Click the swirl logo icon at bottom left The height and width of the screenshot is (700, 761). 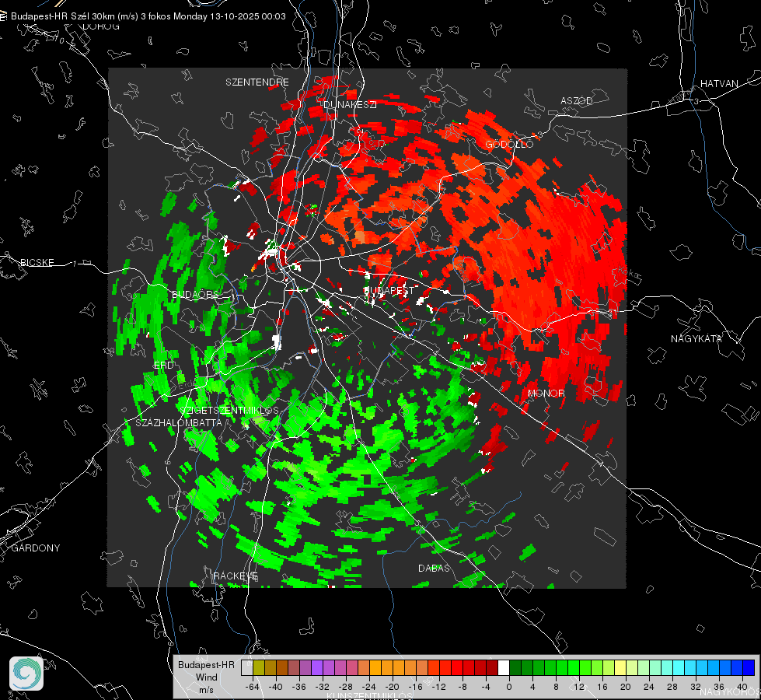point(26,674)
